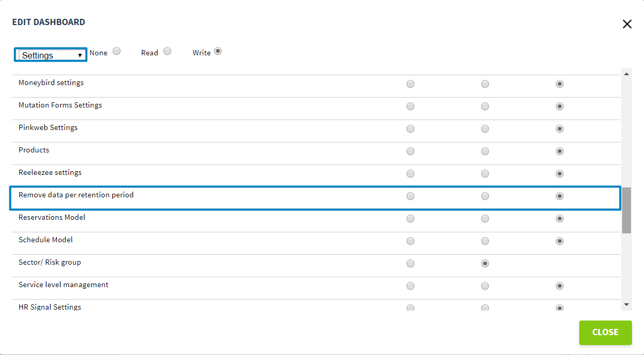Set Sector/ Risk group to None
644x355 pixels.
pos(410,263)
